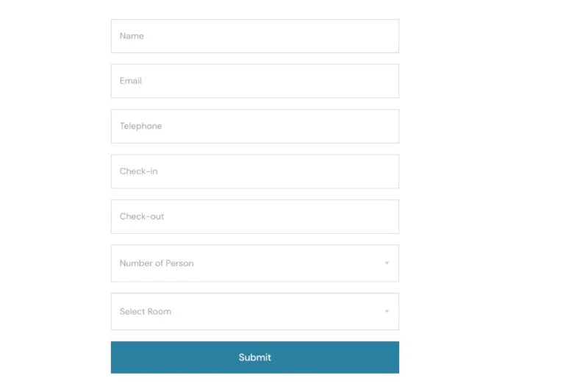The height and width of the screenshot is (392, 588).
Task: Submit the reservation form
Action: click(x=254, y=357)
